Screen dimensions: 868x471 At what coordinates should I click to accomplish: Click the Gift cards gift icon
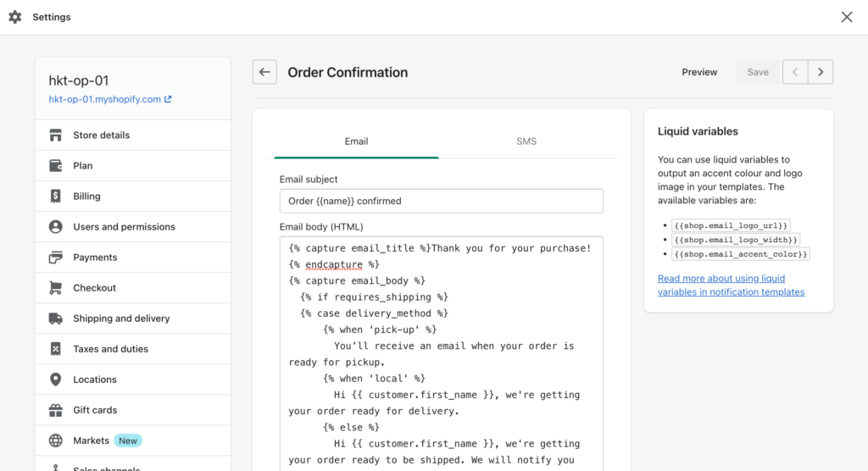[x=55, y=410]
